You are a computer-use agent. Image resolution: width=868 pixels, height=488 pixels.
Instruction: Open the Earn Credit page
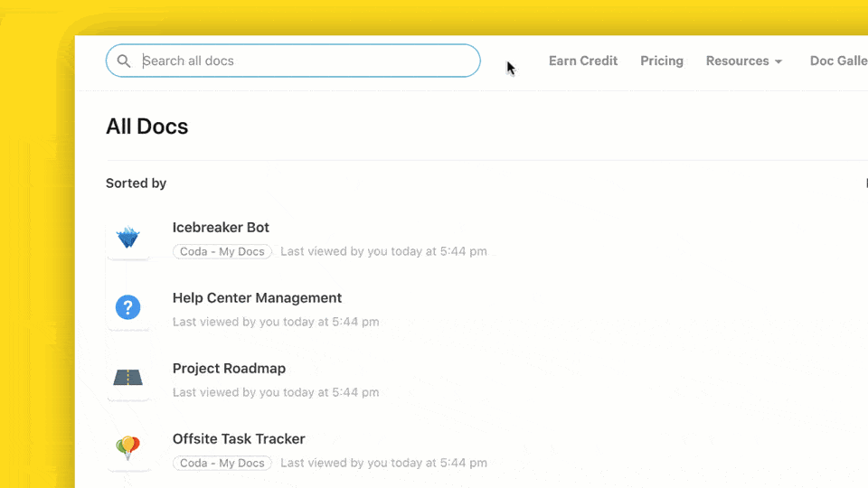[x=583, y=61]
